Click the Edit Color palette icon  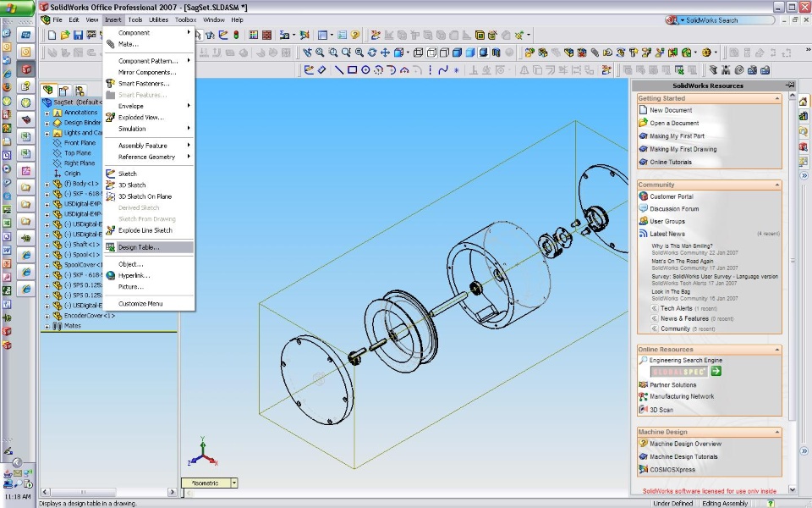click(253, 35)
